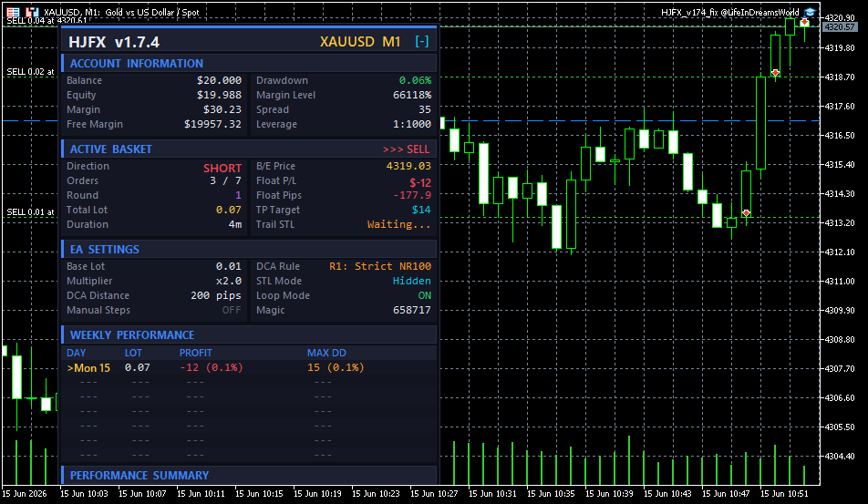This screenshot has width=868, height=504.
Task: Click the Spread value 35
Action: coord(425,109)
